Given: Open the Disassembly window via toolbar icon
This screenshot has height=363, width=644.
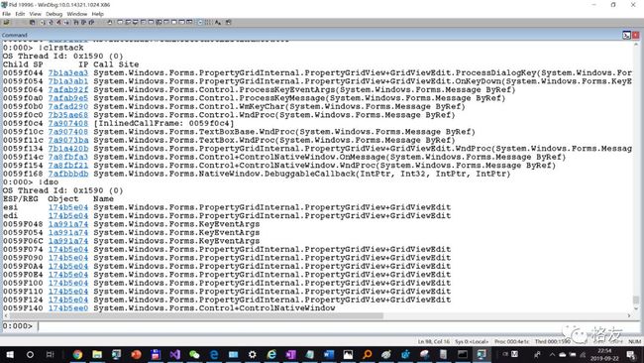Looking at the screenshot, I should (x=165, y=22).
